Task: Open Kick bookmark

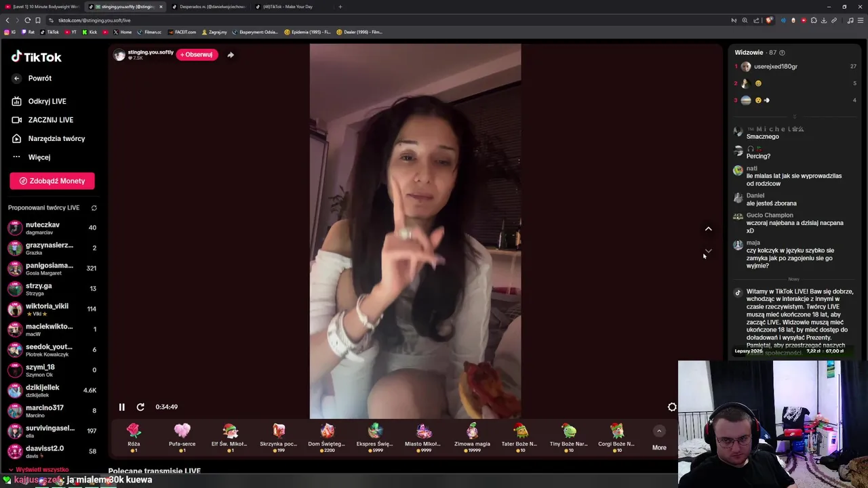Action: pos(90,32)
